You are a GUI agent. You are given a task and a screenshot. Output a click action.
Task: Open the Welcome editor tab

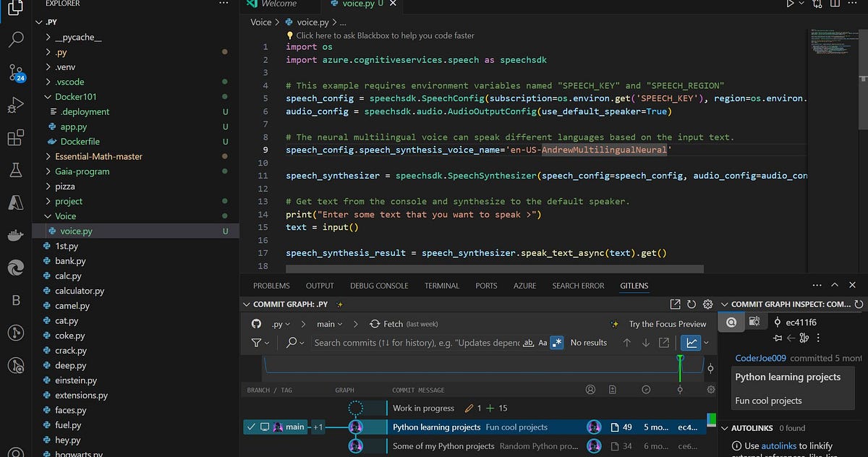coord(279,4)
